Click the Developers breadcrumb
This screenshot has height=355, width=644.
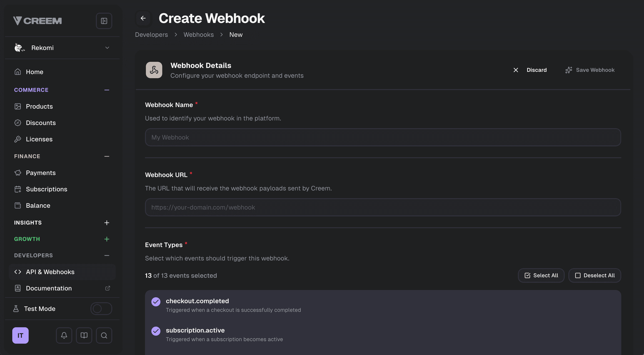point(152,35)
